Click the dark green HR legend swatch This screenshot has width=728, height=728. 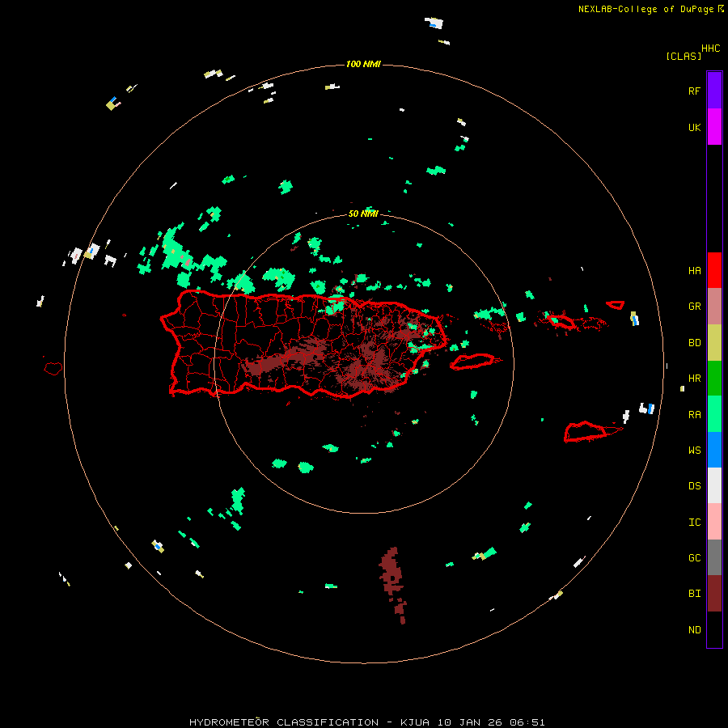(x=714, y=379)
